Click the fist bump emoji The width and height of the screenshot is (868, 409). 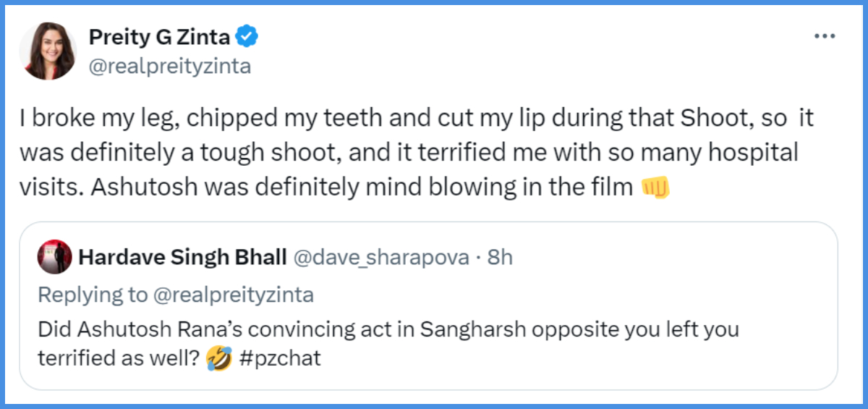(655, 187)
